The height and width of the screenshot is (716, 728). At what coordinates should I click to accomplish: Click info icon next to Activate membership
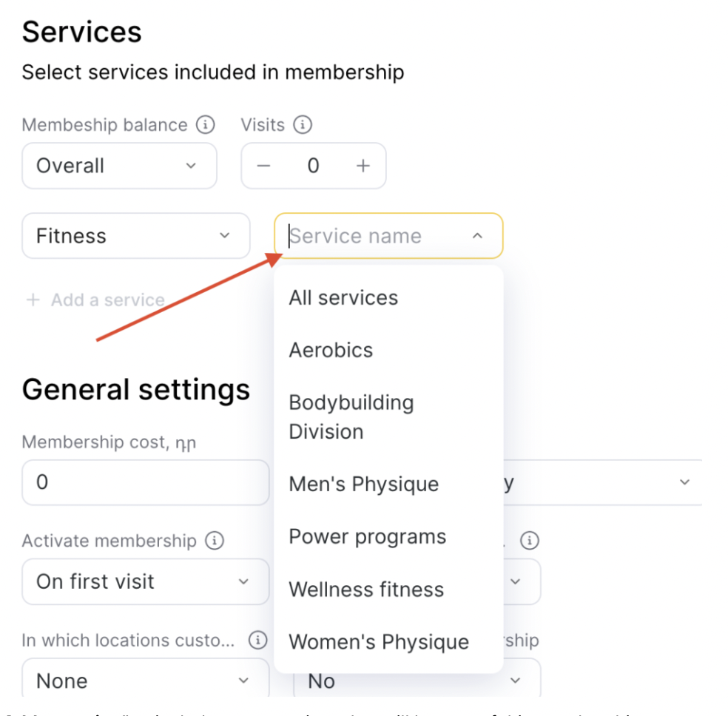(214, 541)
